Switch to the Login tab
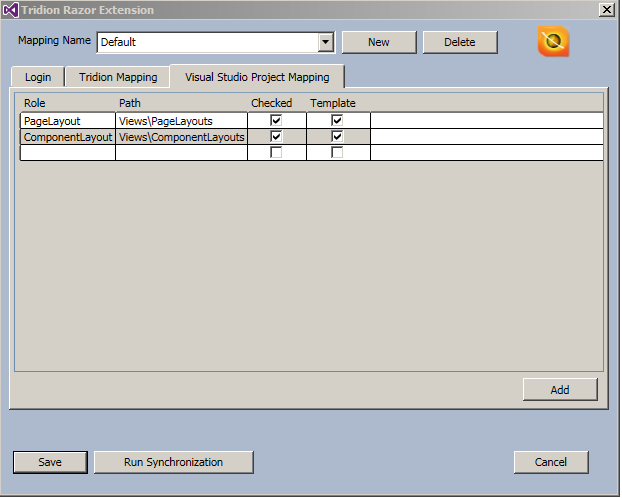The height and width of the screenshot is (498, 622). 38,77
